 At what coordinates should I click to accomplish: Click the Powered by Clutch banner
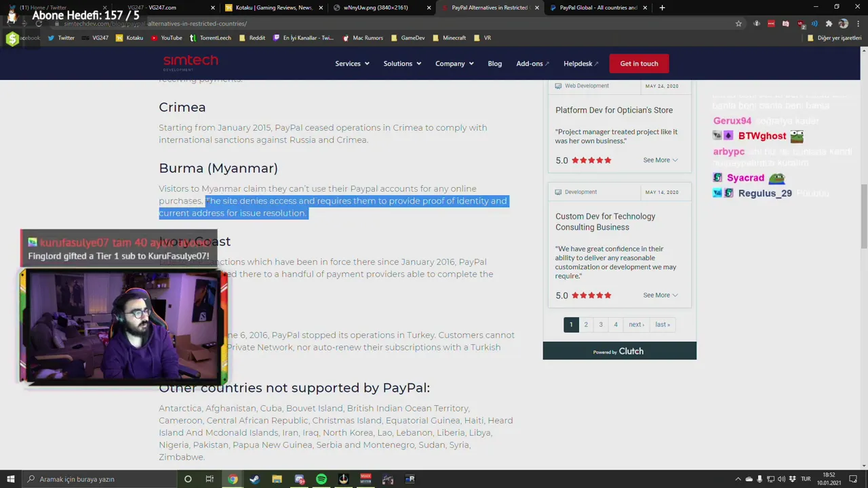pos(619,351)
